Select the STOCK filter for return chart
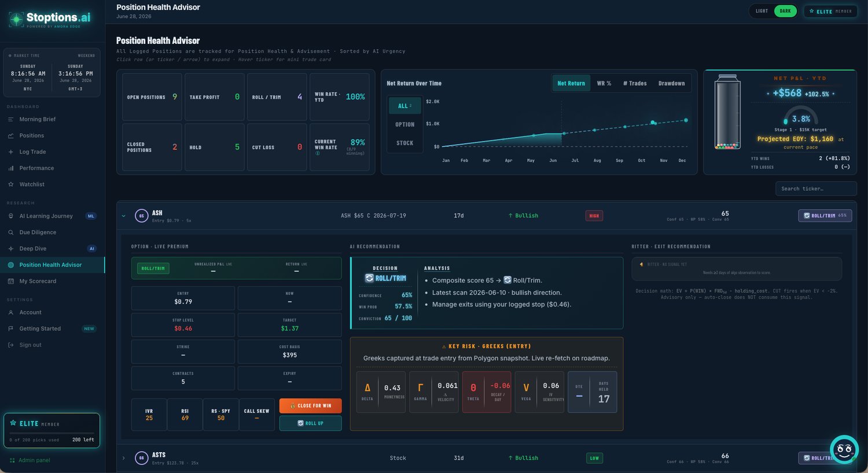The height and width of the screenshot is (473, 868). pyautogui.click(x=404, y=143)
